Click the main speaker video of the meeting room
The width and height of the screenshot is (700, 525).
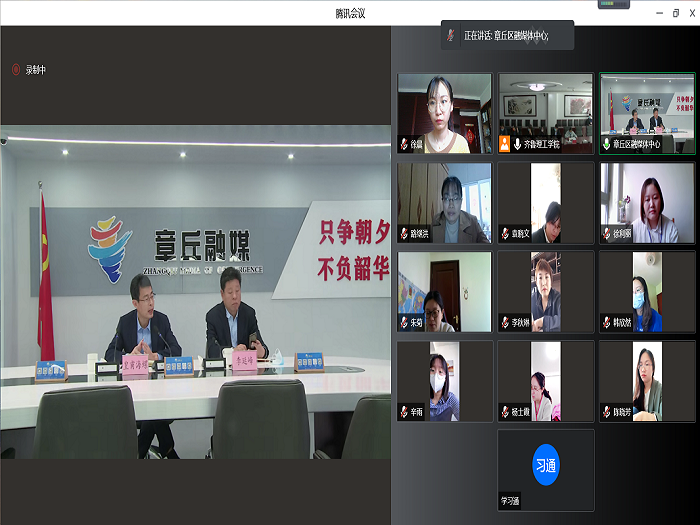click(195, 290)
